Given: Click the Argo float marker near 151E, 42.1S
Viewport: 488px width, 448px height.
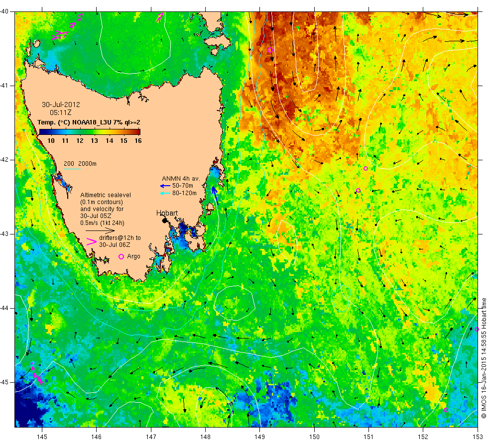Looking at the screenshot, I should tap(366, 169).
